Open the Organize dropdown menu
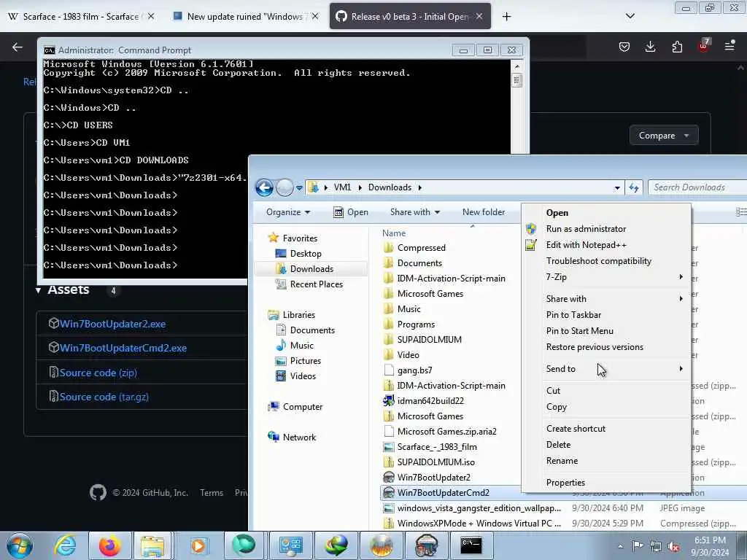The image size is (747, 560). tap(287, 212)
